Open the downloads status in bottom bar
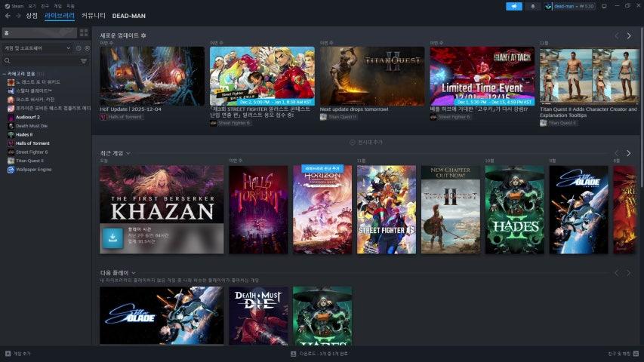Image resolution: width=644 pixels, height=362 pixels. pyautogui.click(x=319, y=354)
